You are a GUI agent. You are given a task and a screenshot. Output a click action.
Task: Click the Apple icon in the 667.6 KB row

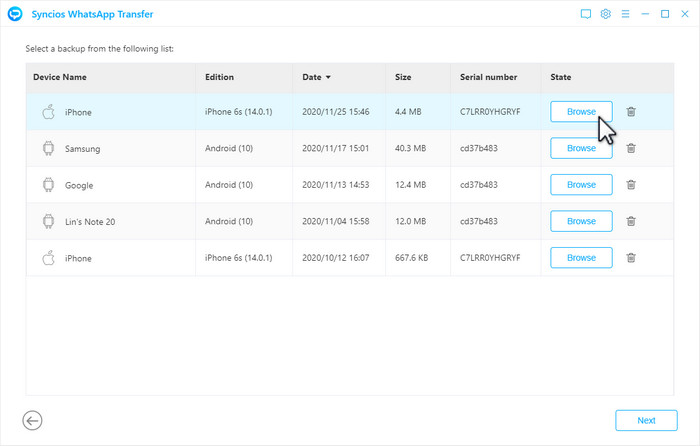point(48,258)
